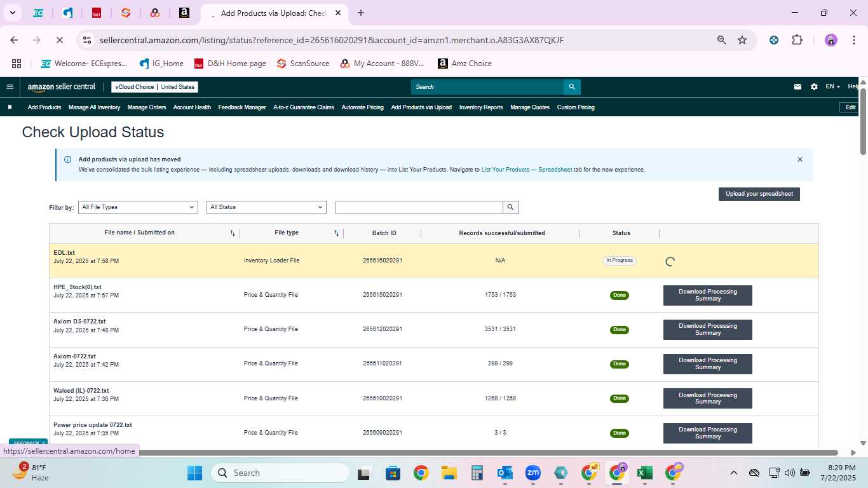868x488 pixels.
Task: Open Feedback Manager
Action: (x=242, y=107)
